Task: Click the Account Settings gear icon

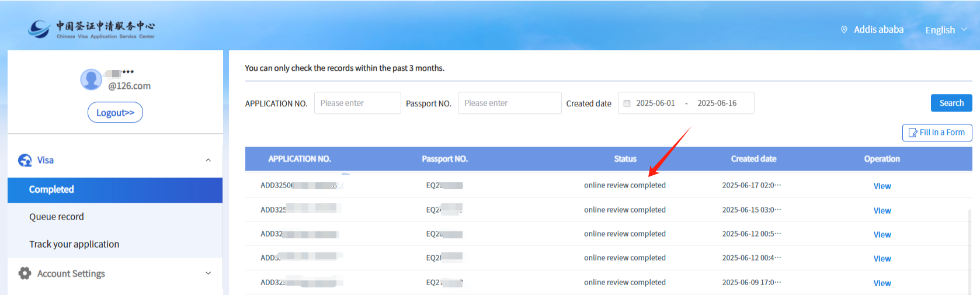Action: coord(25,273)
